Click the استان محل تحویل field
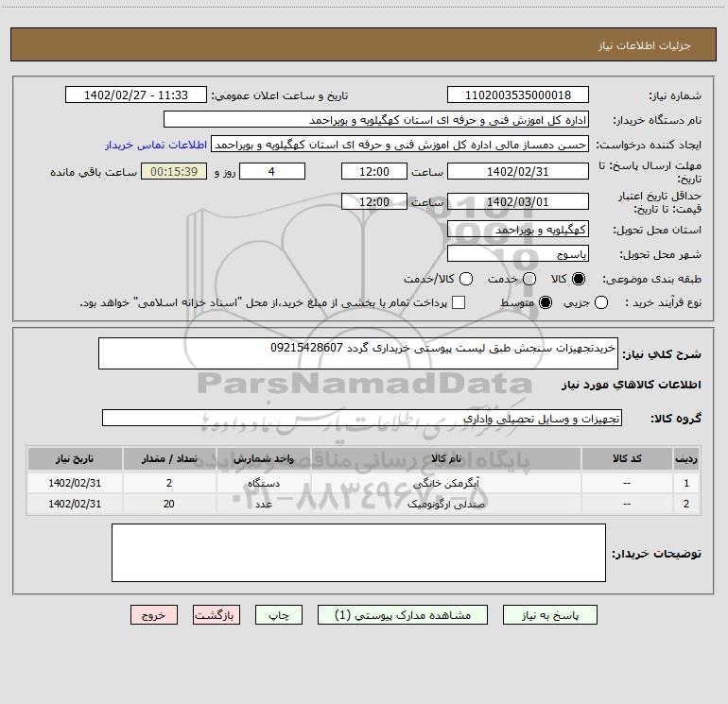 [518, 230]
